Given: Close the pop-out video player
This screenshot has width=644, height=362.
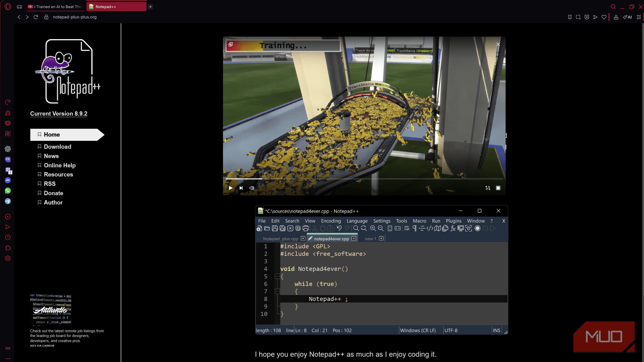Looking at the screenshot, I should click(x=498, y=44).
